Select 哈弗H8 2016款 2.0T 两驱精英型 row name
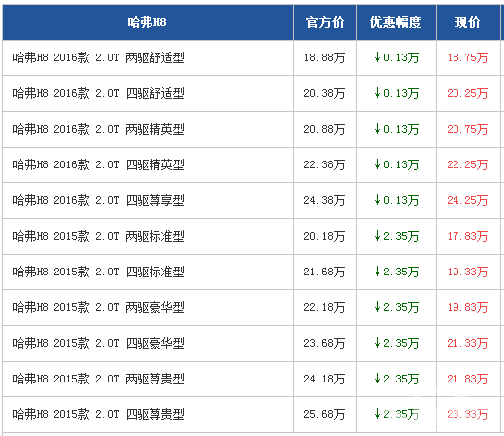Viewport: 504px width, 436px height. (x=99, y=129)
